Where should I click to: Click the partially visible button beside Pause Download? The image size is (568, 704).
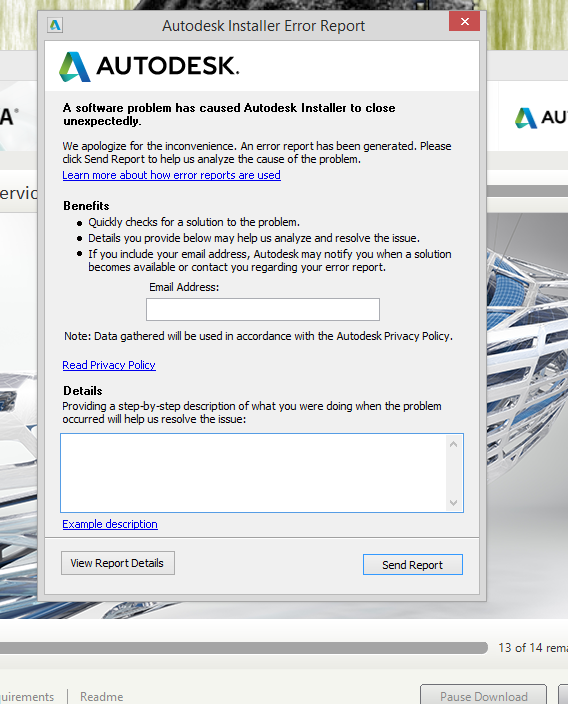click(563, 695)
